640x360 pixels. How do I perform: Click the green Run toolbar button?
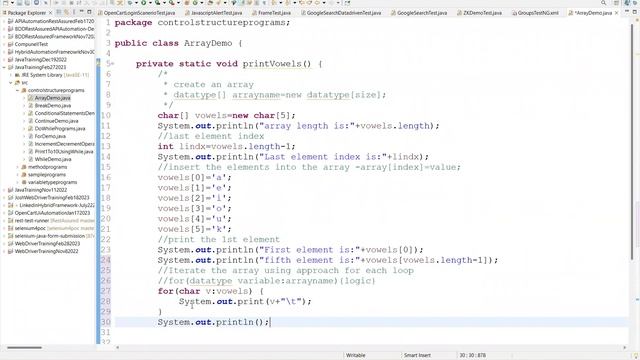pos(144,3)
